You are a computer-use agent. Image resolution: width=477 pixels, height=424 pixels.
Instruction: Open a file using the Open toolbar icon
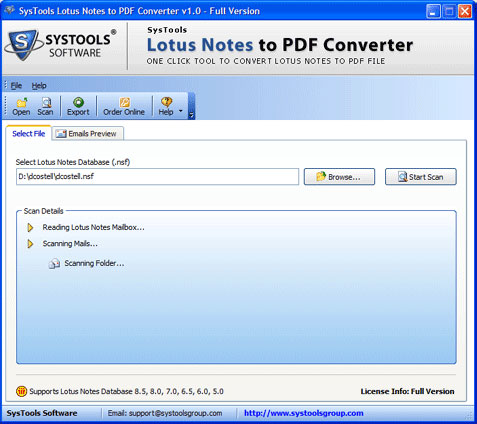coord(21,107)
